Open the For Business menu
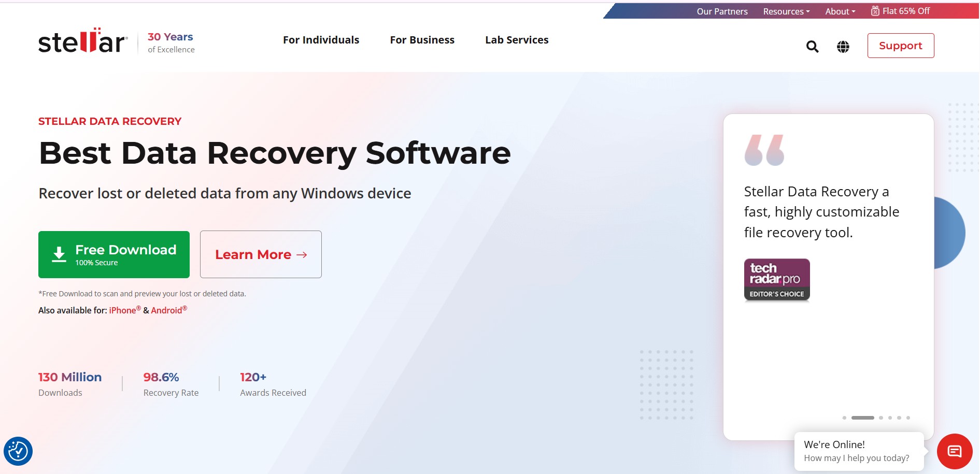 coord(422,40)
